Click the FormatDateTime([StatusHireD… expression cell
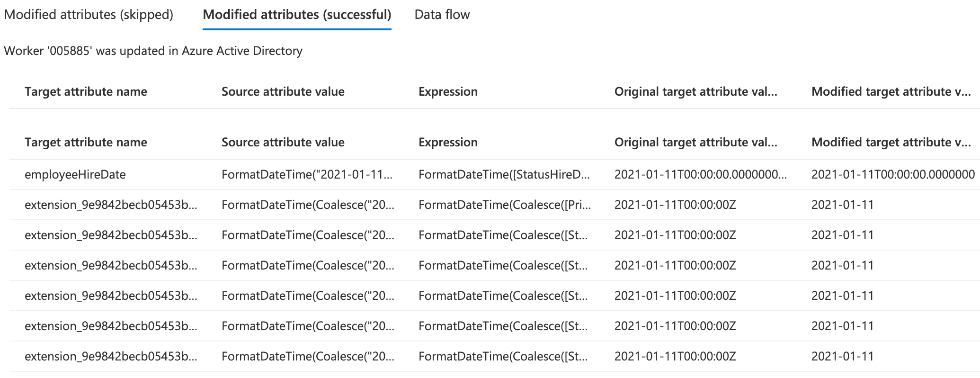The image size is (980, 378). pyautogui.click(x=504, y=174)
